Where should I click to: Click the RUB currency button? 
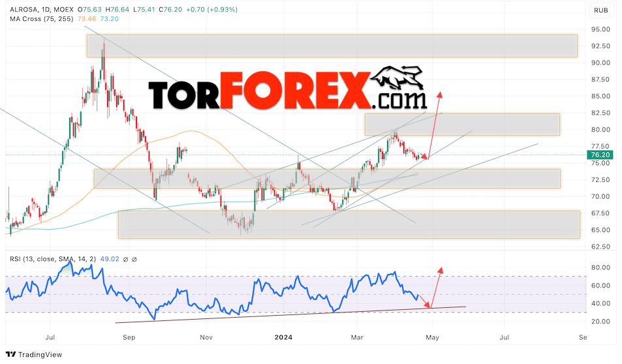pos(600,10)
